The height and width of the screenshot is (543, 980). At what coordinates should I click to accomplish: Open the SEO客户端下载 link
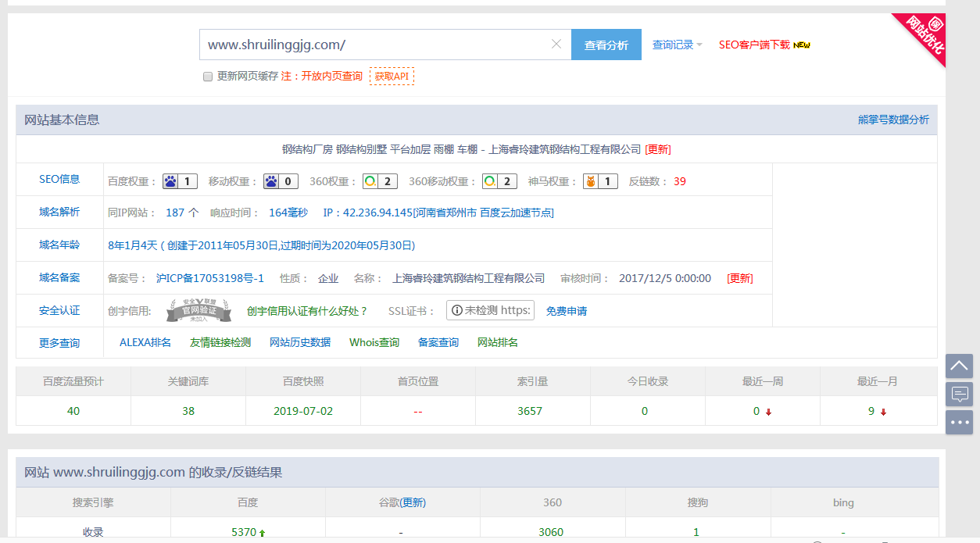(x=755, y=45)
